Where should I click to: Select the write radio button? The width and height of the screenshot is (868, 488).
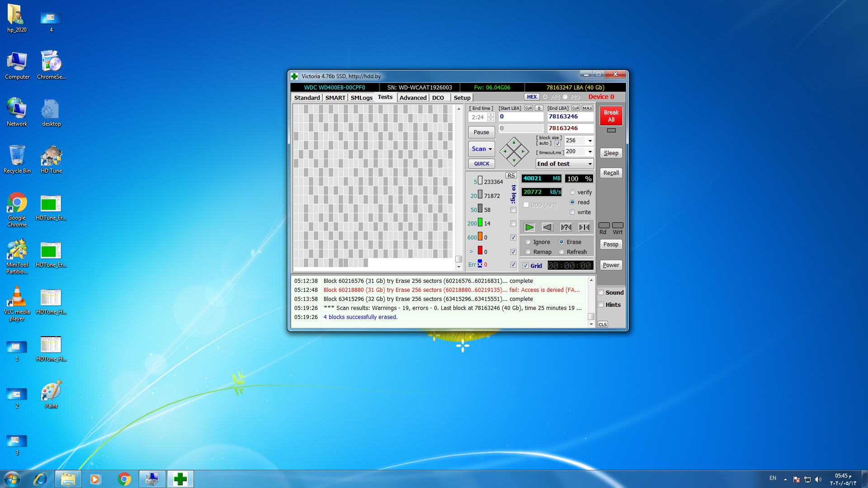572,212
